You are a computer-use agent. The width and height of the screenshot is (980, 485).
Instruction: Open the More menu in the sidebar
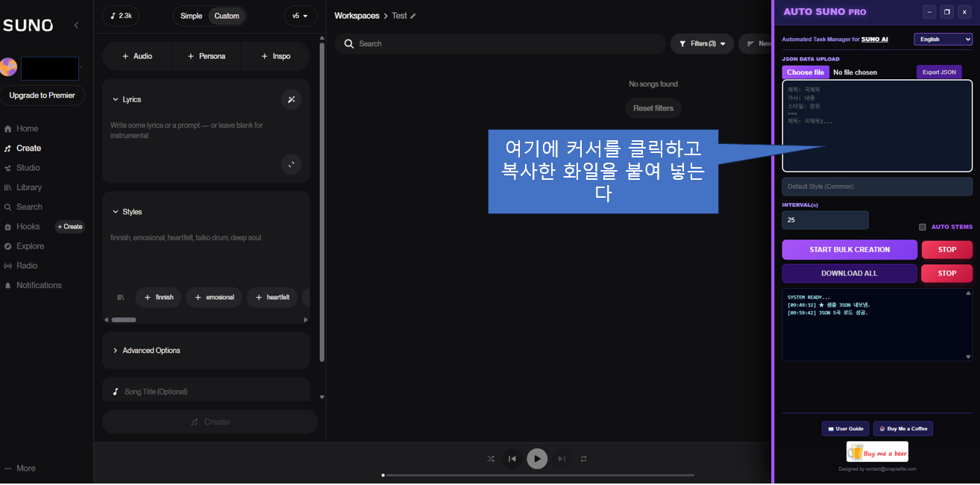coord(19,469)
